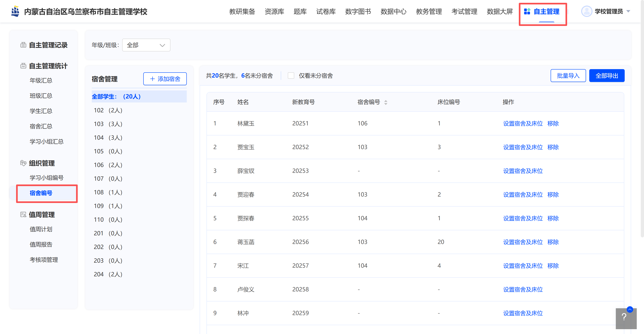Click the 组织管理 section icon
The image size is (644, 334).
click(x=23, y=163)
